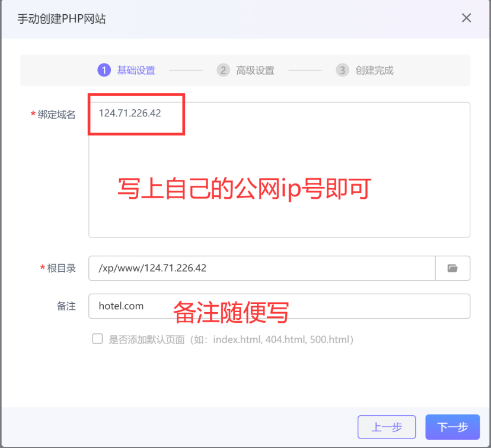Select step 3 circle icon 创建完成
Screen dimensions: 491x448
pos(343,70)
